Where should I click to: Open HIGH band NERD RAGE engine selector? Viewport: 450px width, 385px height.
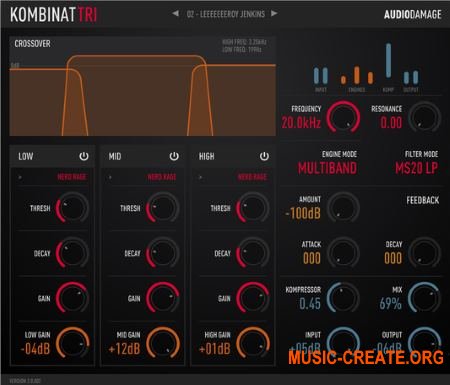click(x=252, y=177)
